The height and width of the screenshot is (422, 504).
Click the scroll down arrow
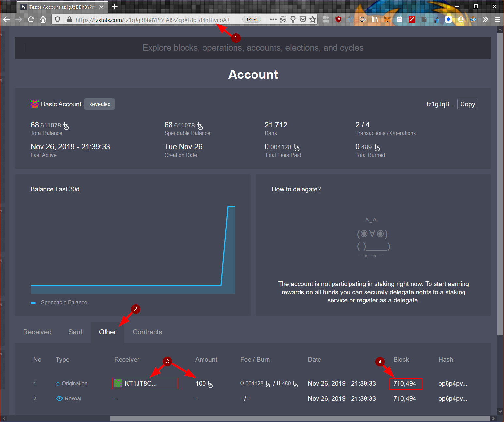point(500,411)
